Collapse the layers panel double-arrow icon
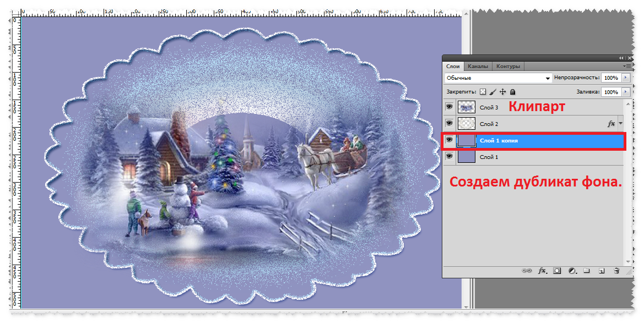Viewport: 644px width, 324px height. (x=621, y=58)
